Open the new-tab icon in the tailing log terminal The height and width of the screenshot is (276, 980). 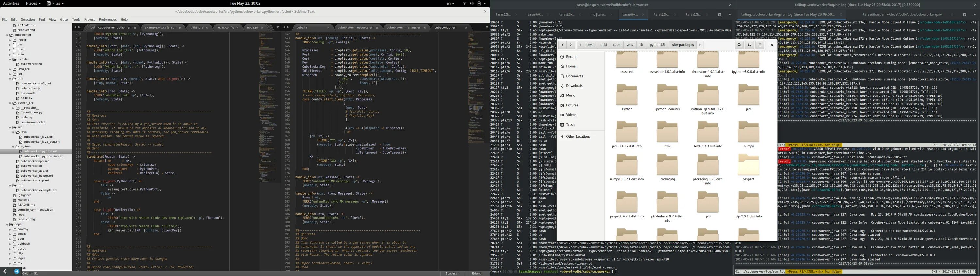tap(964, 14)
